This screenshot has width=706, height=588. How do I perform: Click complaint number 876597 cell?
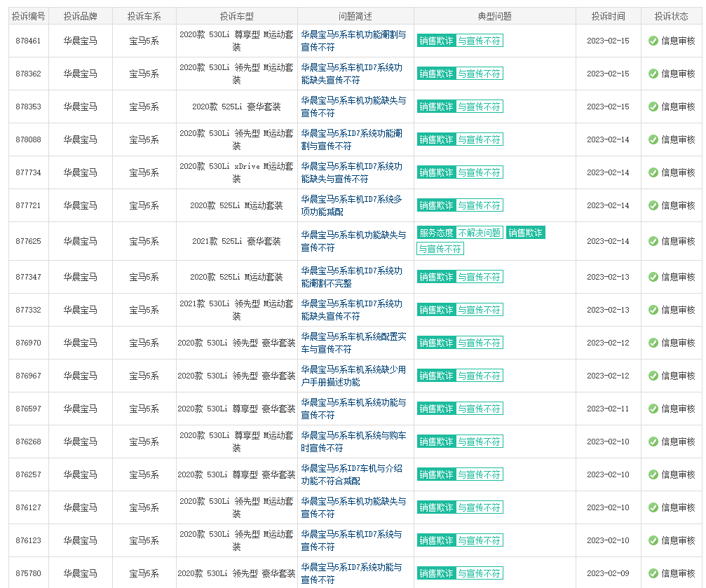[29, 409]
